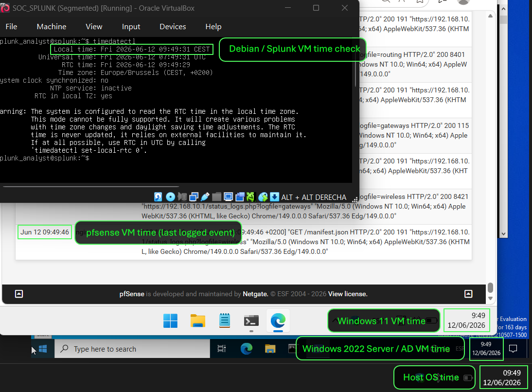Click the display settings status icon
532x392 pixels.
click(x=229, y=197)
